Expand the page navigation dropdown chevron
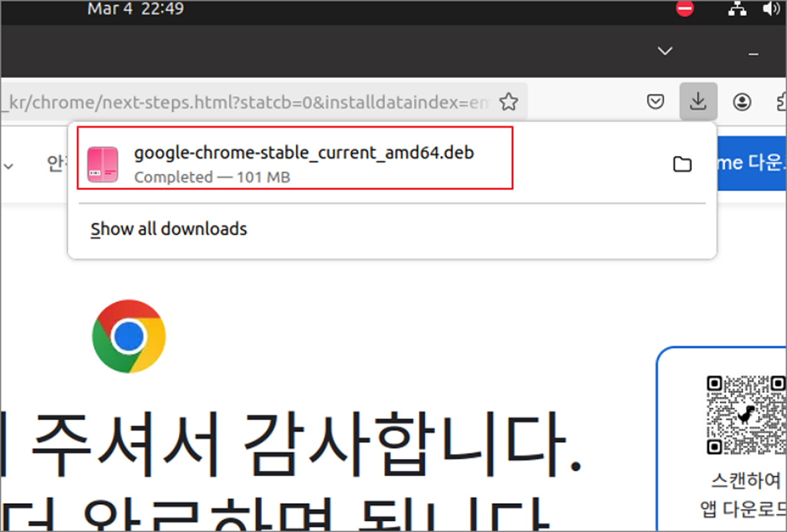787x532 pixels. click(8, 166)
